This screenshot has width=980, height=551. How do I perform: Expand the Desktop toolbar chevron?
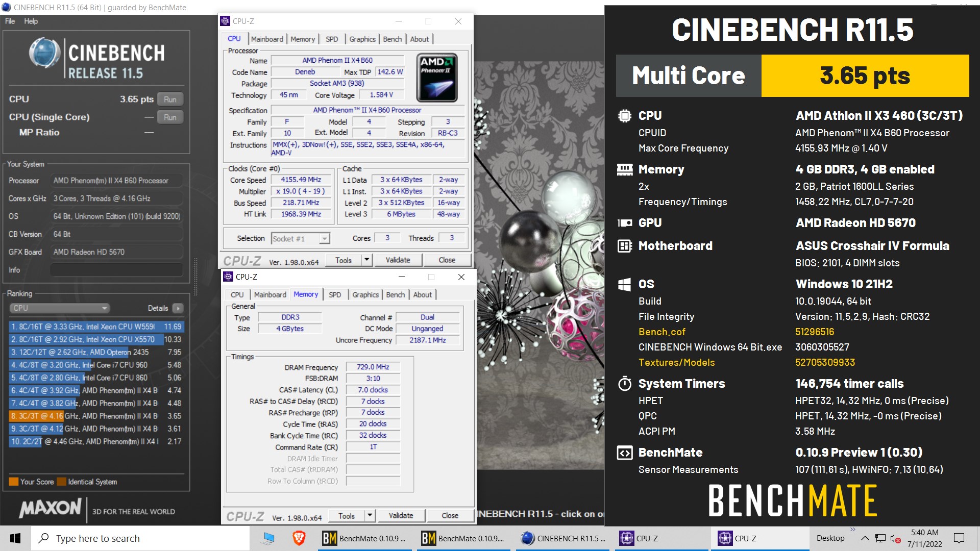[x=852, y=530]
